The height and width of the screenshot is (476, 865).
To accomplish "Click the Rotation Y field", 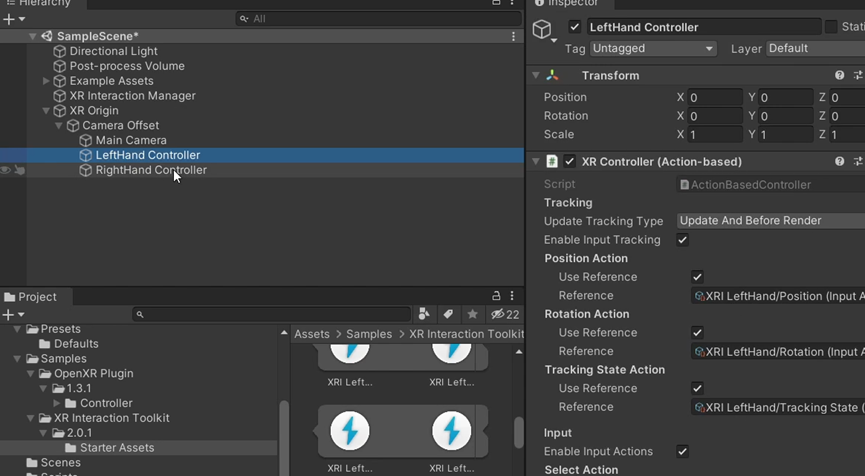I will tap(785, 116).
